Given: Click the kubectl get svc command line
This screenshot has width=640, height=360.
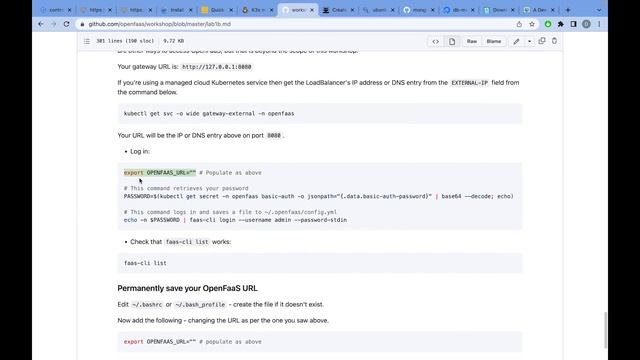Looking at the screenshot, I should pyautogui.click(x=209, y=113).
